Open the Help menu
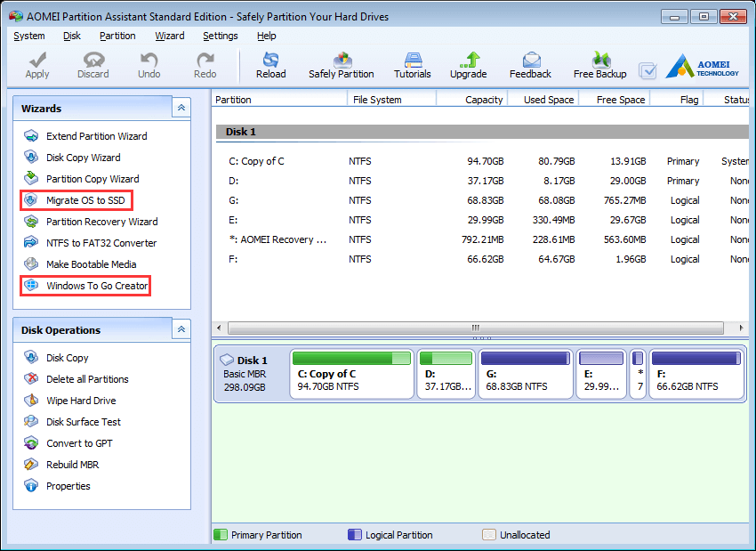This screenshot has width=756, height=551. coord(266,36)
